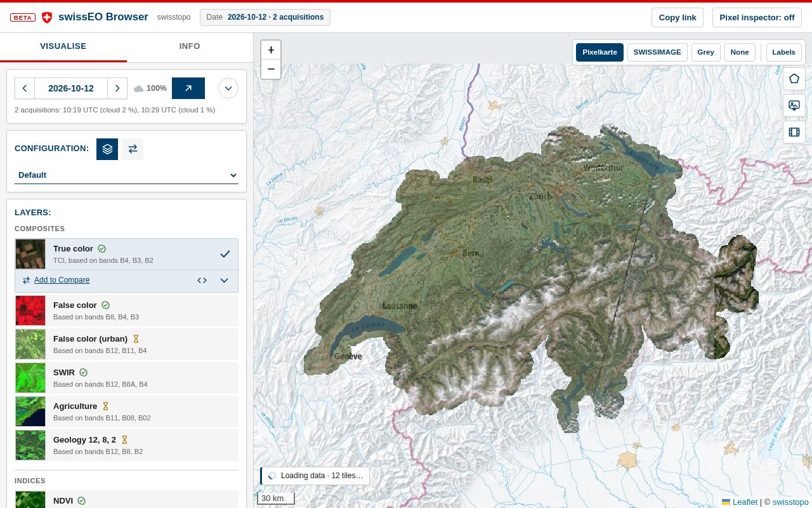812x508 pixels.
Task: Click False color (urban) hourglass icon
Action: 136,339
